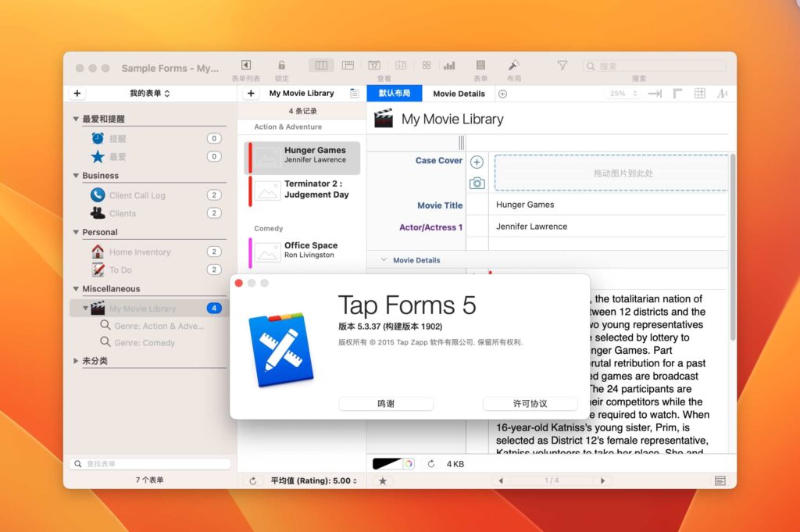Open the 25% zoom level dropdown
Screen dimensions: 800x532
pyautogui.click(x=623, y=93)
